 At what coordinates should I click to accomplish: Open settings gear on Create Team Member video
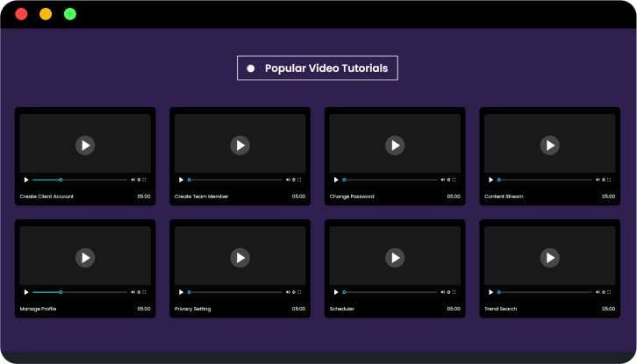point(293,180)
